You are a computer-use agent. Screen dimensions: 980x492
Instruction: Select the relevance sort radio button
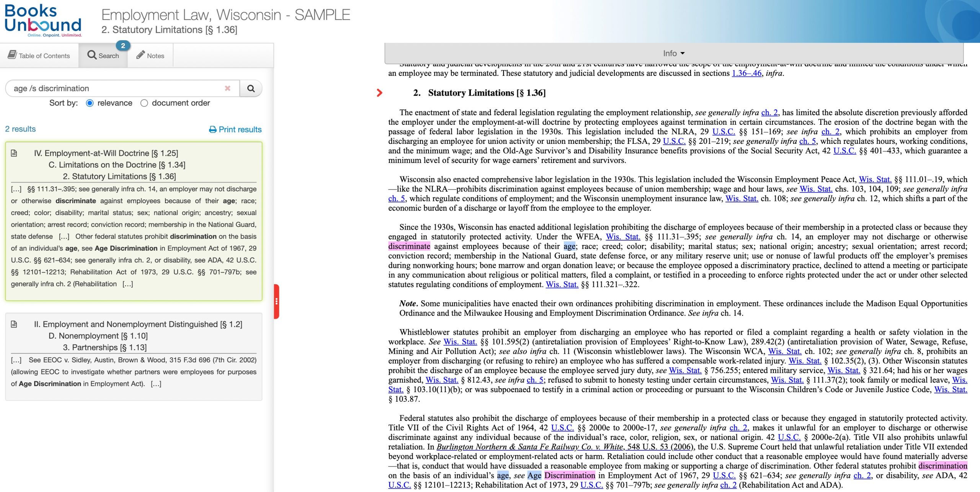tap(90, 103)
